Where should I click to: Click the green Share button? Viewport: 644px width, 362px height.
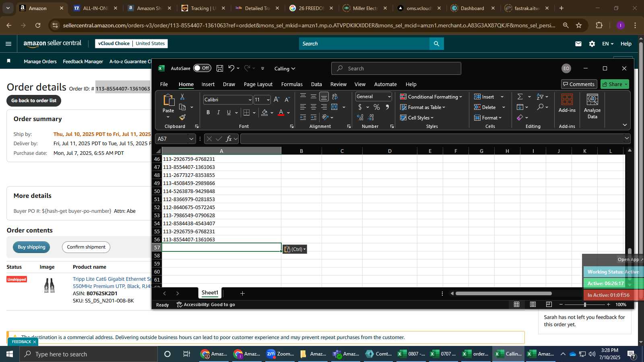point(615,84)
